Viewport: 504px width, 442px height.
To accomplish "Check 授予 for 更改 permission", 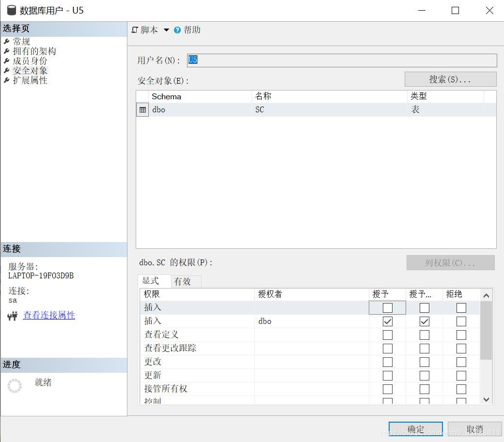I will pyautogui.click(x=388, y=362).
